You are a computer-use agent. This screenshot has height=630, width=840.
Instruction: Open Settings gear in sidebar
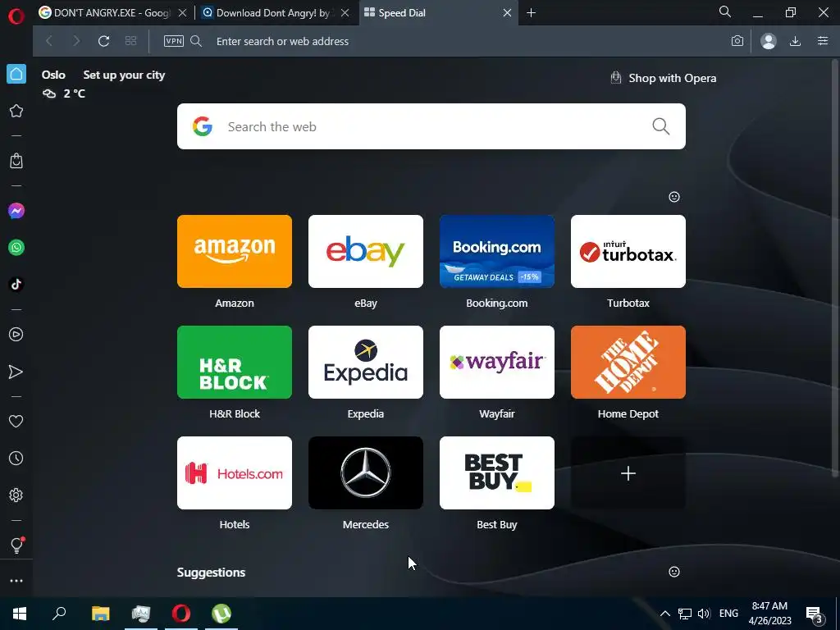point(16,495)
